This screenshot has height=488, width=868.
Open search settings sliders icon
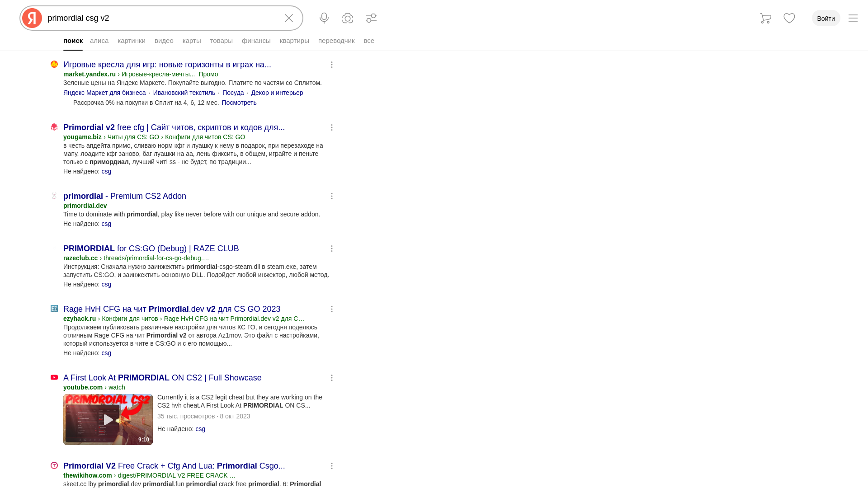371,18
